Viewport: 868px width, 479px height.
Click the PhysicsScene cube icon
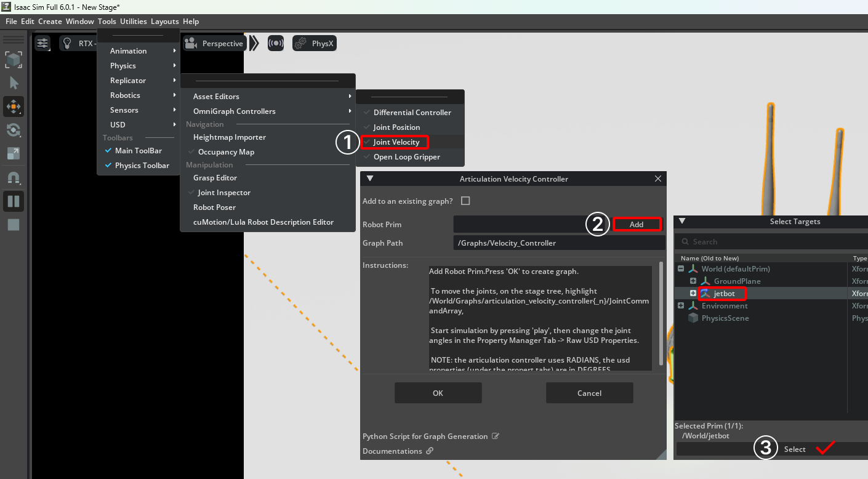click(694, 318)
